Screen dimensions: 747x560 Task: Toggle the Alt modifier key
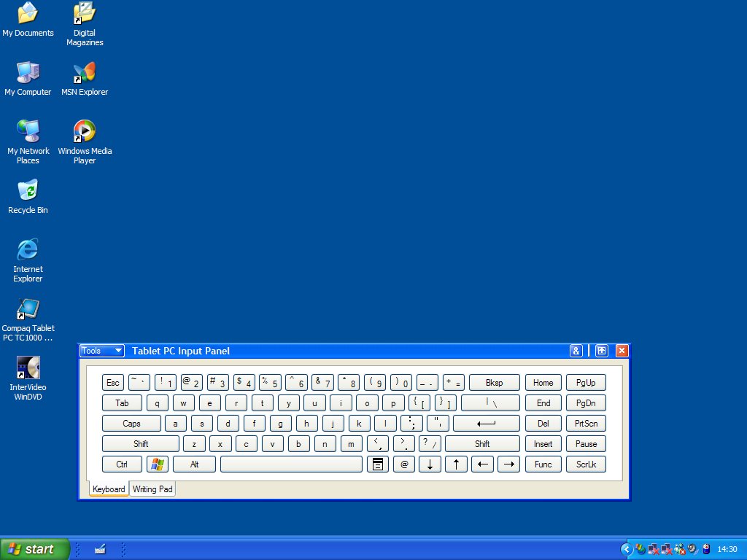click(194, 464)
